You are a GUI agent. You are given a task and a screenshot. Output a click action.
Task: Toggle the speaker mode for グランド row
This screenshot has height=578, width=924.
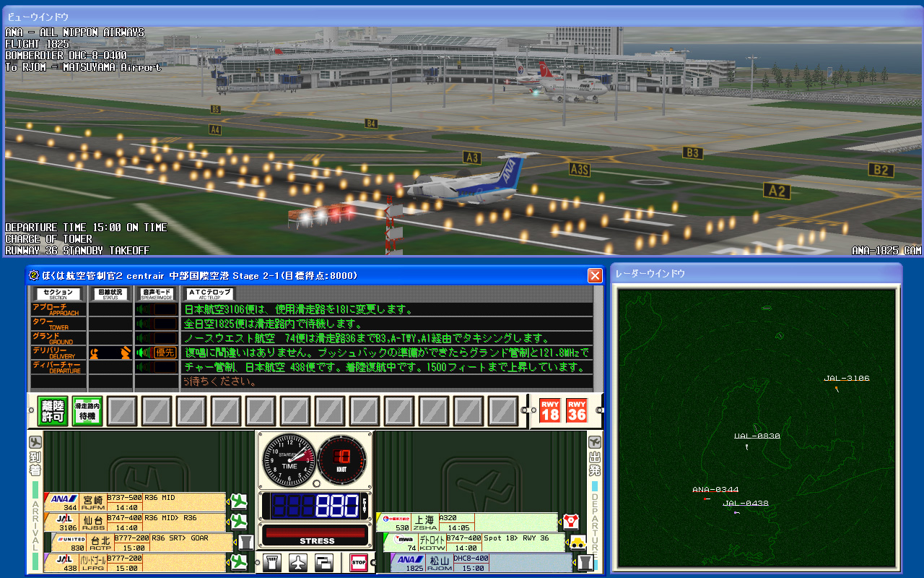click(155, 338)
